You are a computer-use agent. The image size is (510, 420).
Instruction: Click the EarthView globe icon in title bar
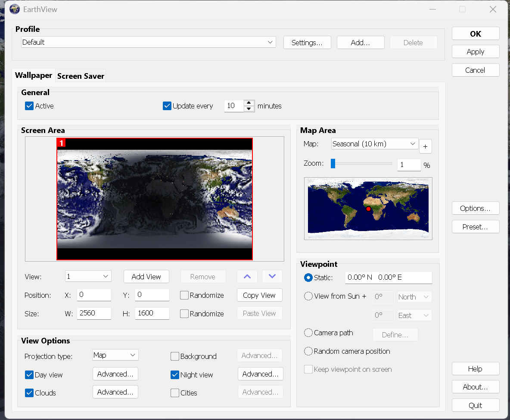tap(15, 9)
